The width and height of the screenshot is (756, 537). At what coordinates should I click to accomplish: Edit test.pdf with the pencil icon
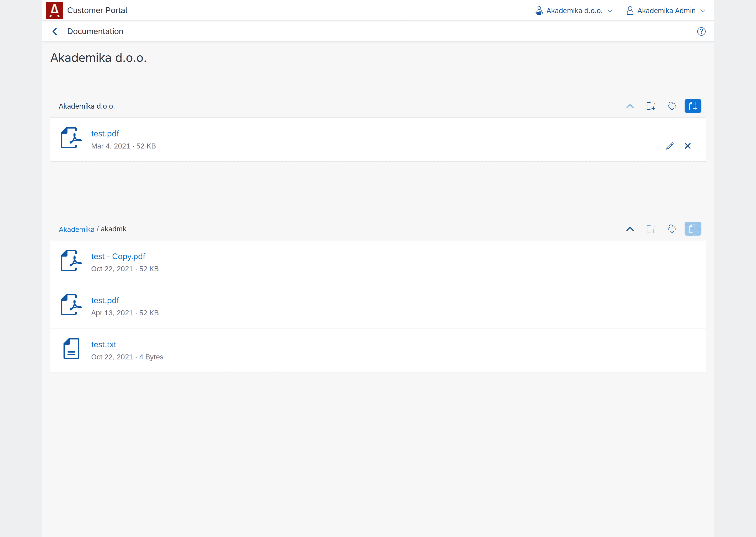point(670,146)
